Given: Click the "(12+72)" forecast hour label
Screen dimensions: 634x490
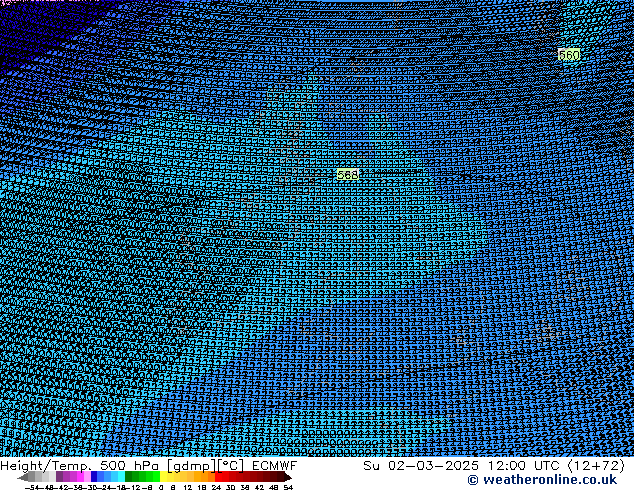Looking at the screenshot, I should tap(597, 466).
